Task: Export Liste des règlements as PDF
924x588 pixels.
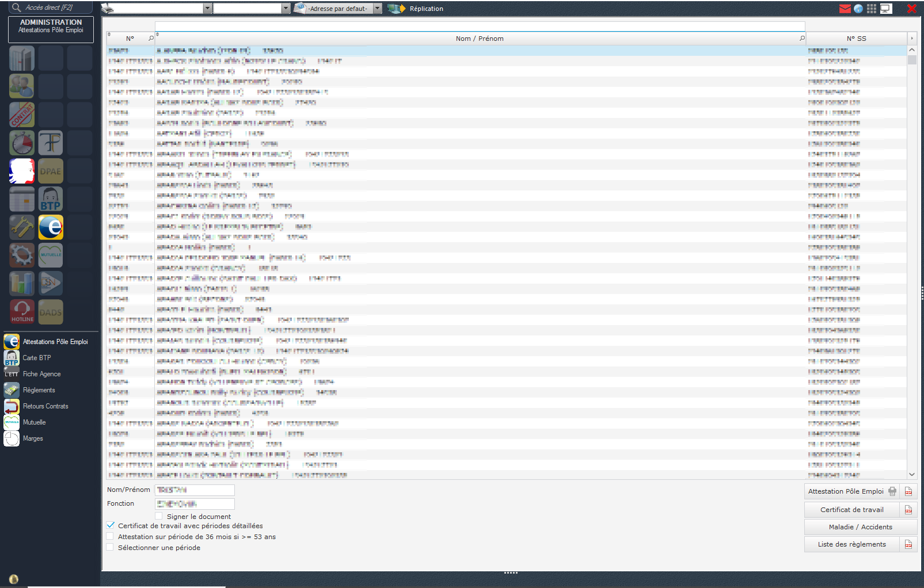Action: click(x=908, y=544)
